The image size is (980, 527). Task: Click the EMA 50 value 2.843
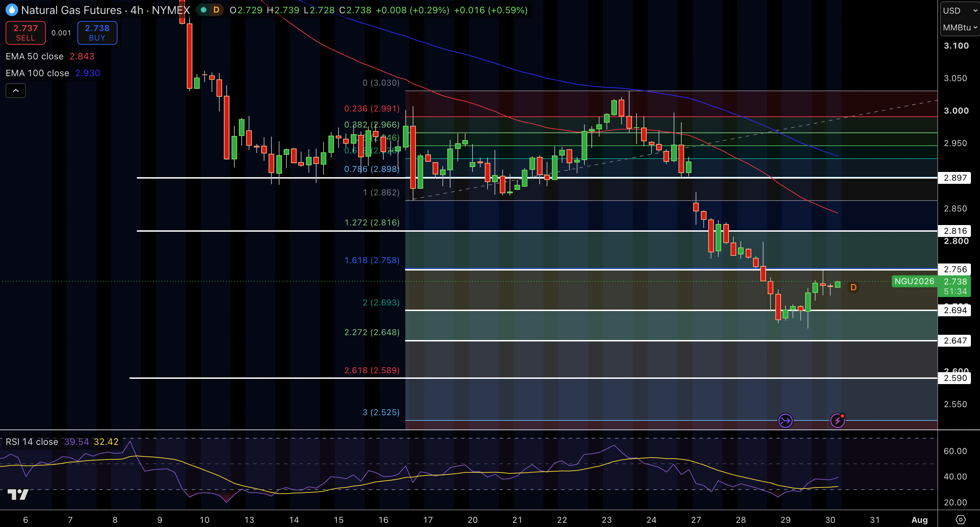click(x=82, y=56)
